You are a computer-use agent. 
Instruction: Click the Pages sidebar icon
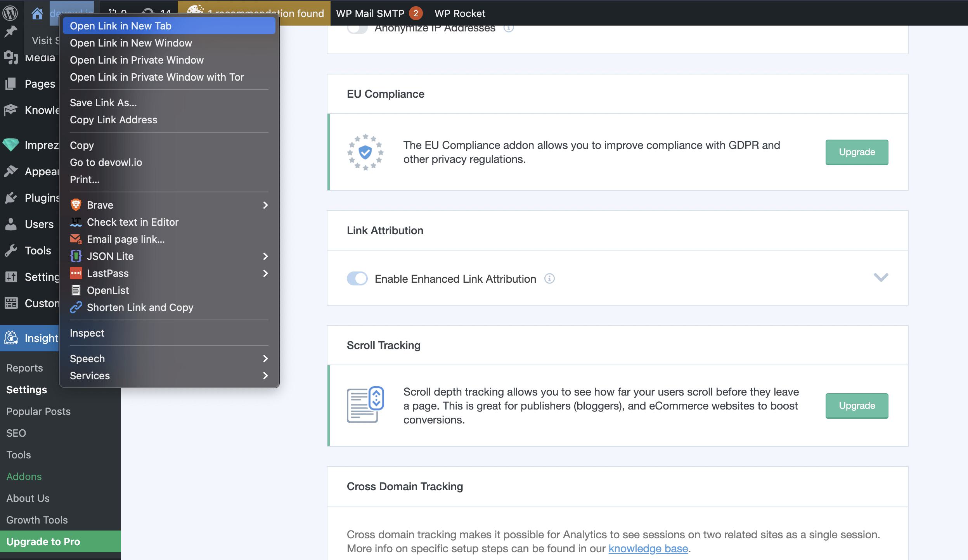click(x=11, y=84)
